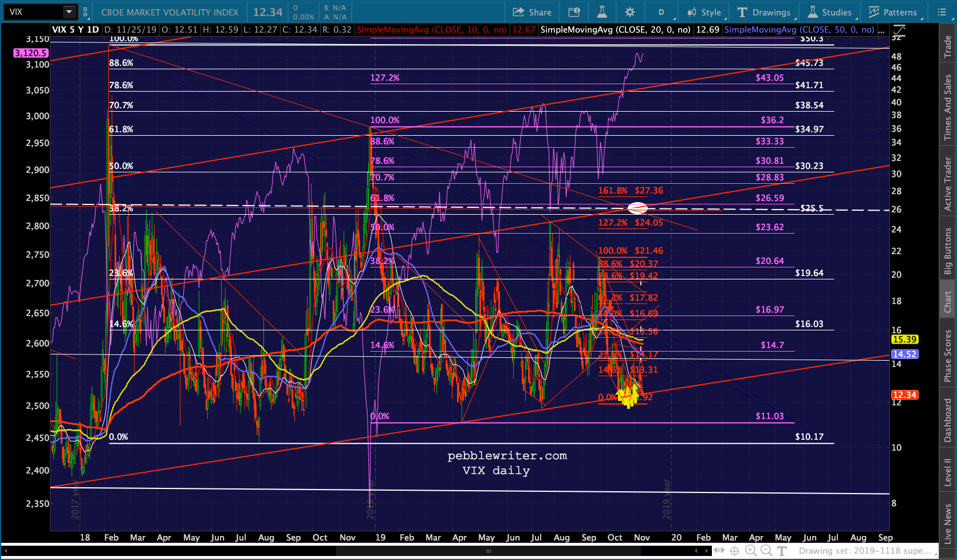Image resolution: width=957 pixels, height=560 pixels.
Task: Click the horizontal time-axis scrollbar
Action: click(x=489, y=551)
